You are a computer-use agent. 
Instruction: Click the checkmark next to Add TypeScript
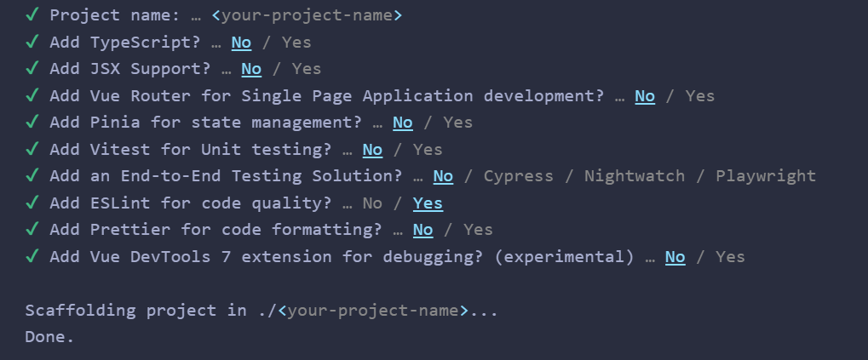pyautogui.click(x=32, y=42)
